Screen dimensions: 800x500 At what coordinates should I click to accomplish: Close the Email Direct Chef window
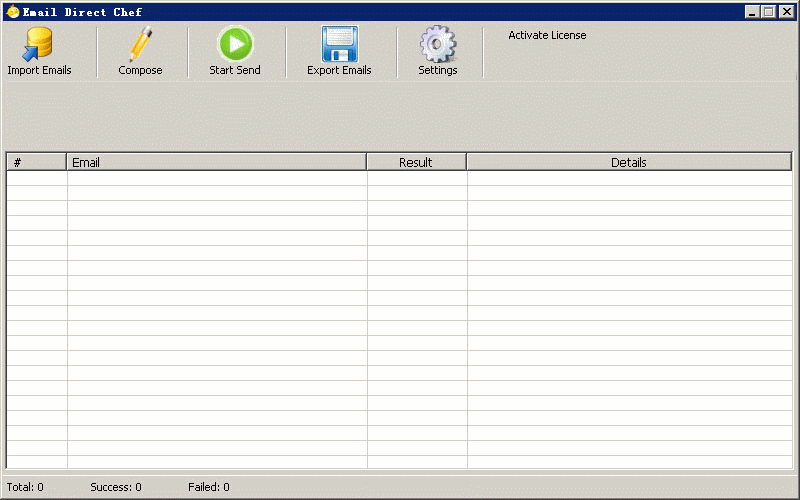coord(786,12)
